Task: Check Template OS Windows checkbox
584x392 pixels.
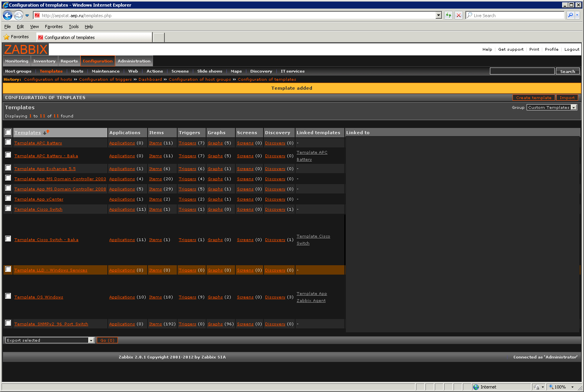Action: [x=8, y=296]
